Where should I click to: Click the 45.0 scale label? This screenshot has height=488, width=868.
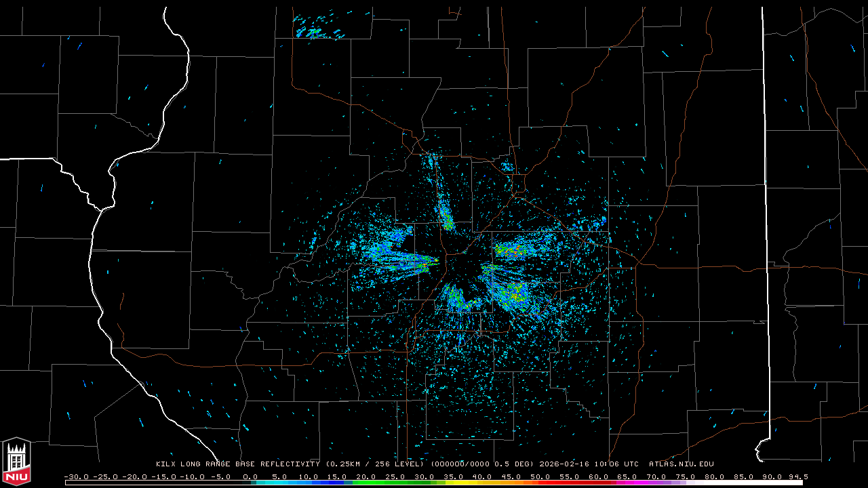[x=511, y=476]
